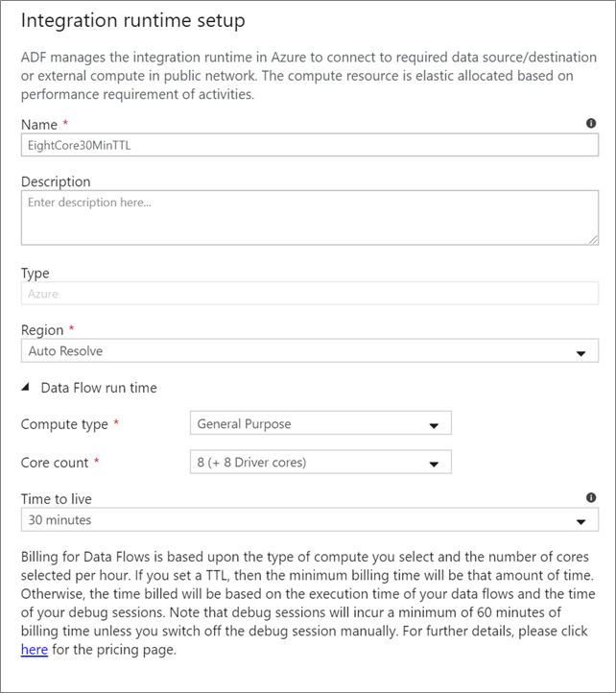The image size is (616, 693).
Task: Click the Integration runtime setup title
Action: tap(133, 20)
